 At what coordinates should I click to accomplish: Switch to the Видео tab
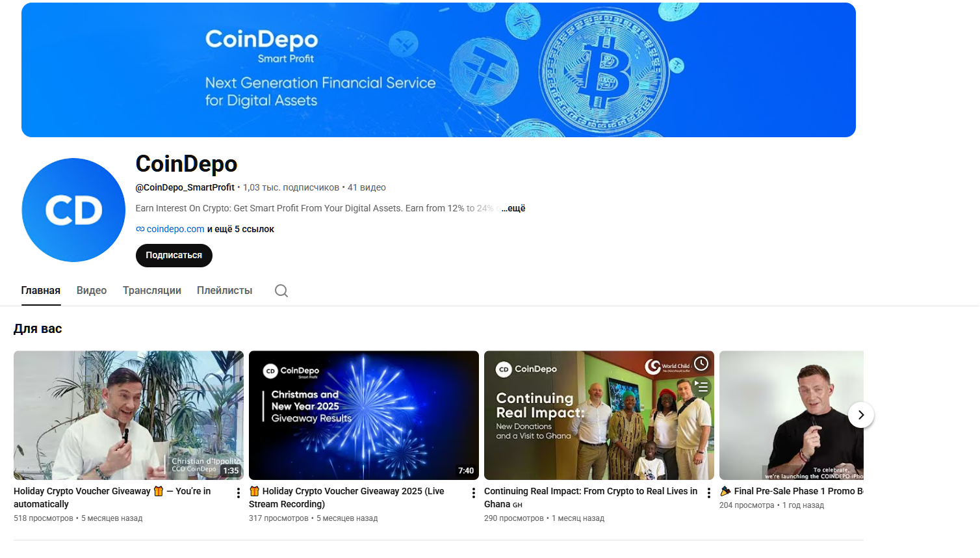coord(92,291)
